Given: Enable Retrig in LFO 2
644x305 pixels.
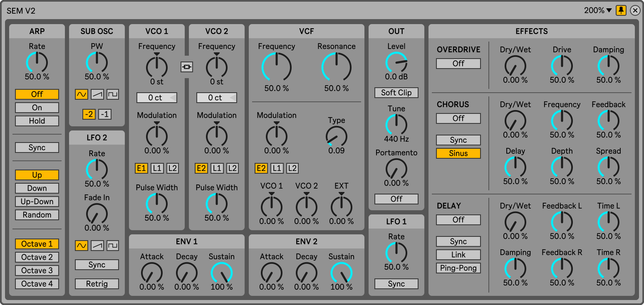Looking at the screenshot, I should 97,284.
